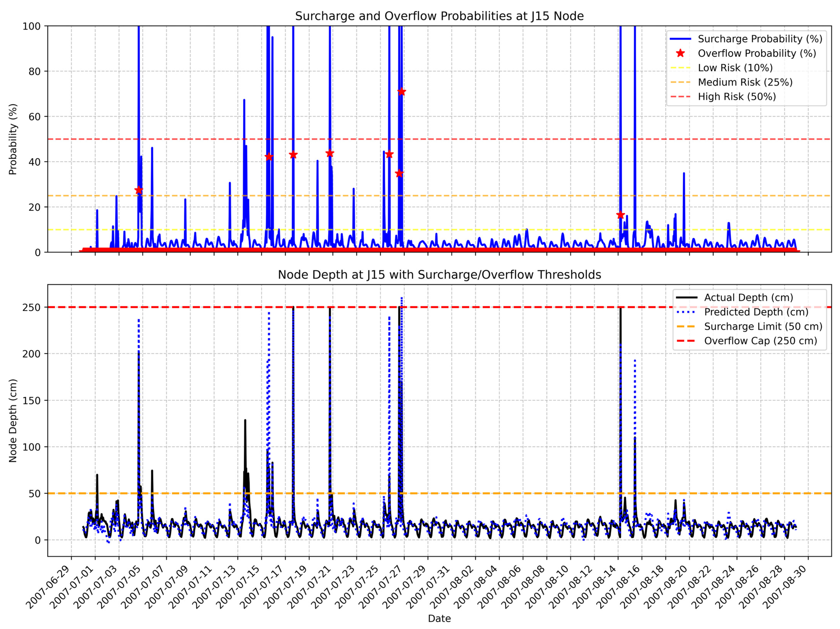Click the Overflow Cap (250 cm) legend entry
The image size is (840, 629).
click(x=760, y=341)
